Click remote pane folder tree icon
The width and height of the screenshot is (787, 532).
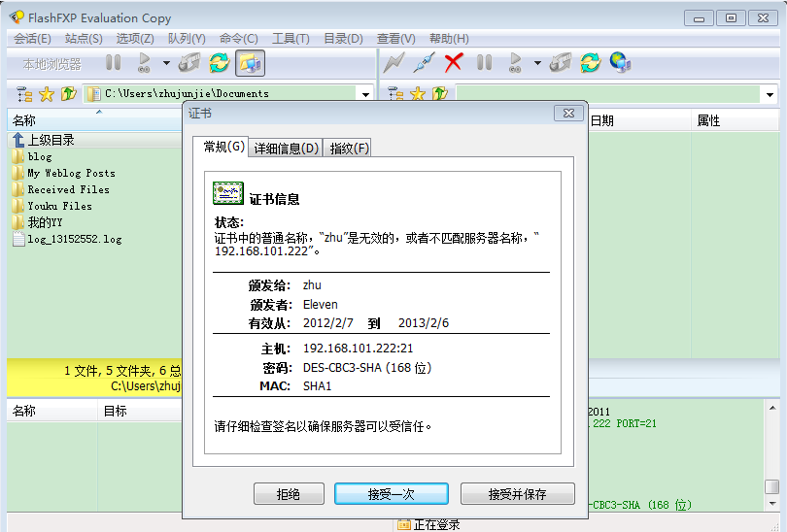point(395,94)
